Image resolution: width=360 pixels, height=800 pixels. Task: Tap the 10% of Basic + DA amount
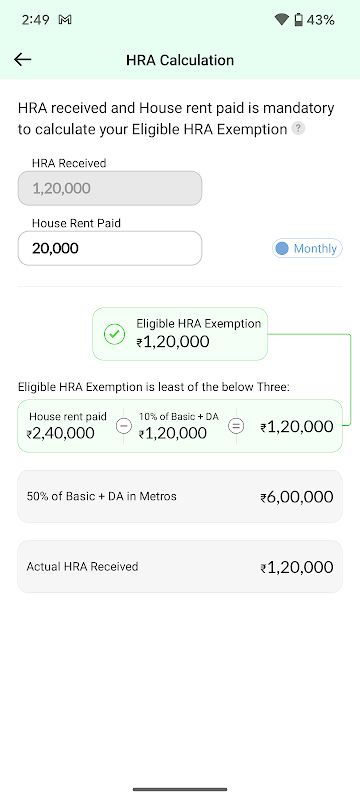(x=172, y=433)
